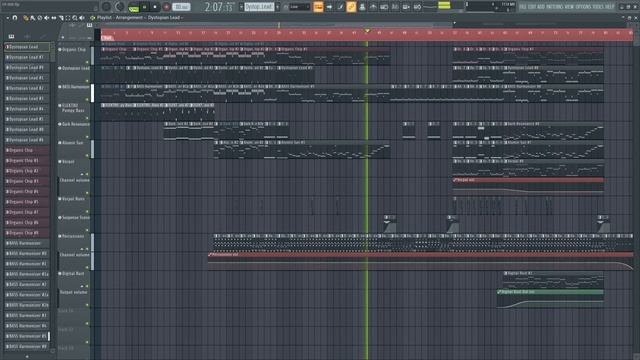The image size is (640, 360).
Task: Click the stamp-shaped icon in top toolbar
Action: 362,7
